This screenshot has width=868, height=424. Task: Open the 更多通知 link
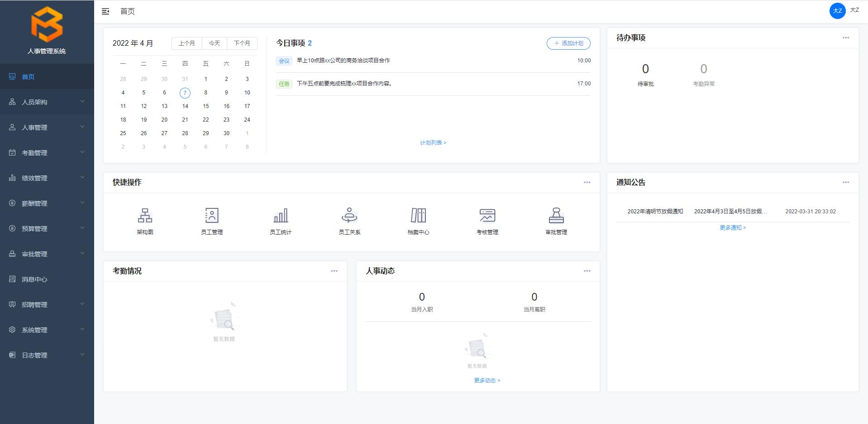pyautogui.click(x=730, y=227)
